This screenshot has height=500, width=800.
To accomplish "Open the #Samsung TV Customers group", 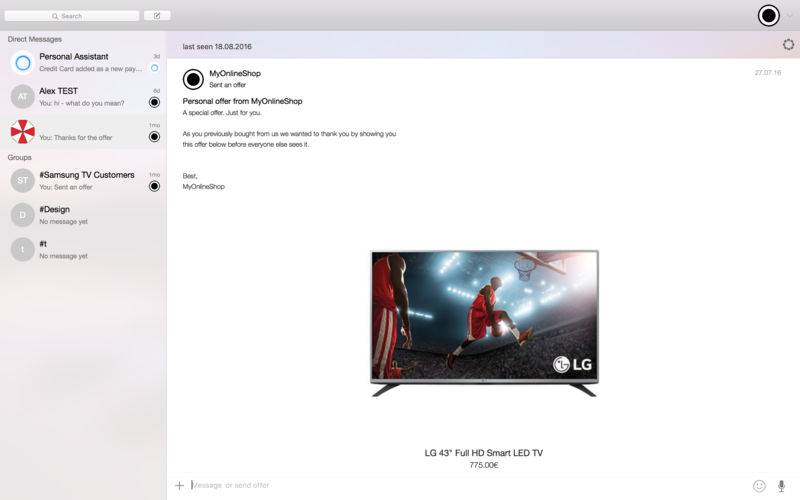I will pyautogui.click(x=83, y=181).
